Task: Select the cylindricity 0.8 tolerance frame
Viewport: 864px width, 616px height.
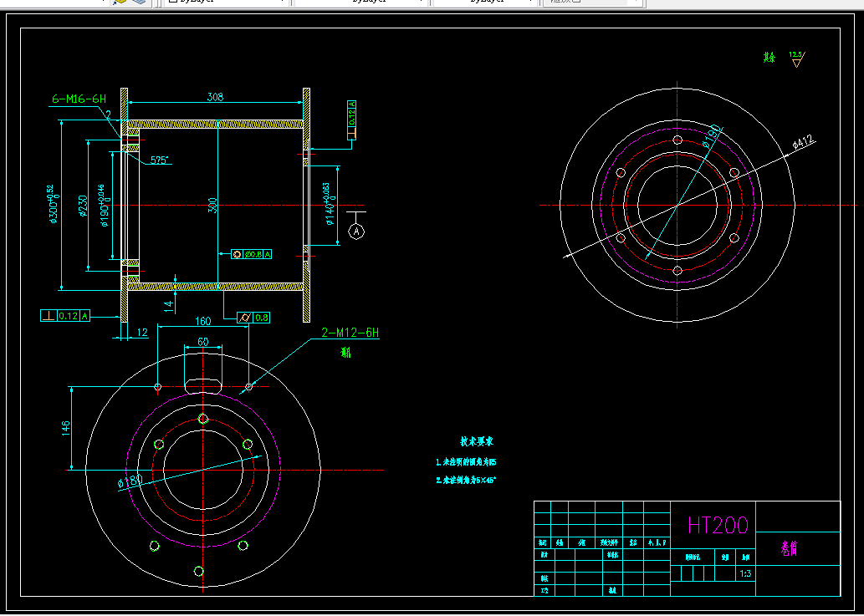Action: (x=253, y=318)
